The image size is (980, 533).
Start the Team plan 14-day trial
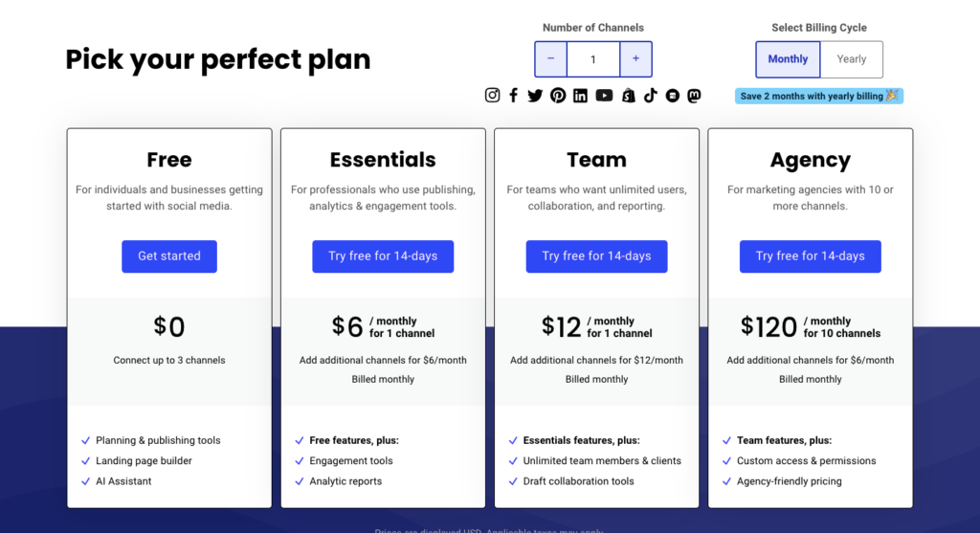(597, 256)
